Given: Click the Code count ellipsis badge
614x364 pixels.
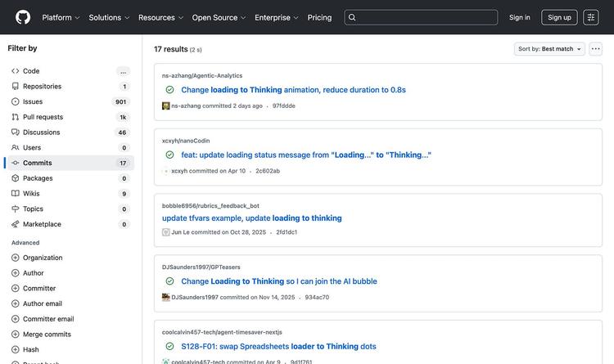Looking at the screenshot, I should (123, 72).
